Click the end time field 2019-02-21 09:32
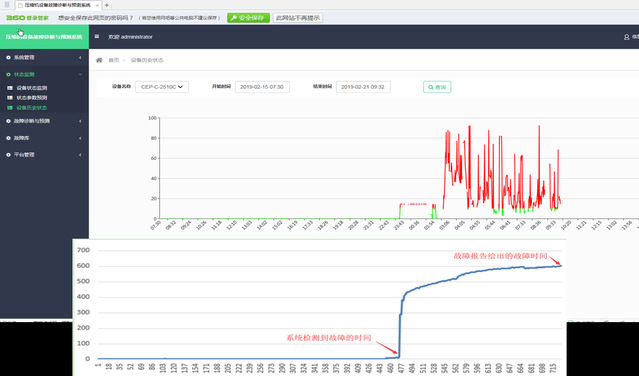 363,87
